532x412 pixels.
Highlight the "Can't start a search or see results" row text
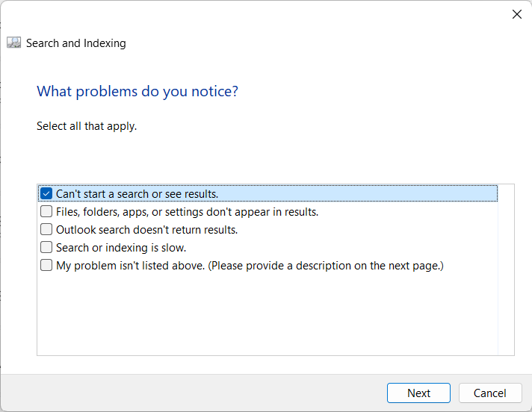coord(137,194)
